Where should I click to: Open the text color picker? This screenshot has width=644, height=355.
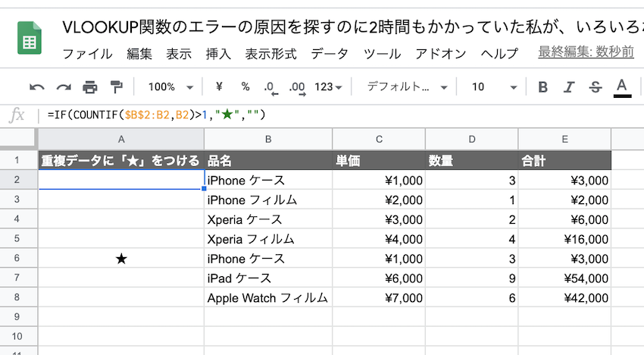(x=622, y=86)
